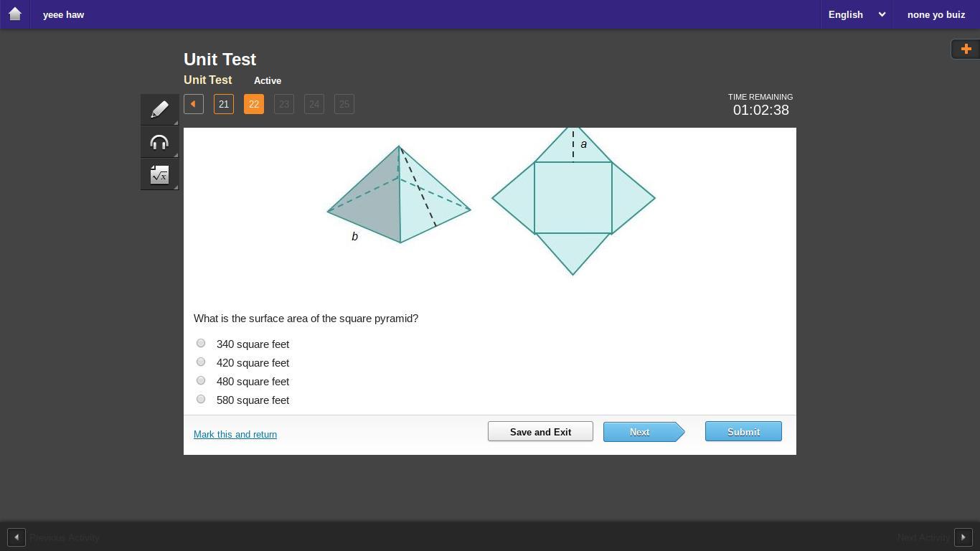
Task: Select 420 square feet answer
Action: tap(201, 362)
